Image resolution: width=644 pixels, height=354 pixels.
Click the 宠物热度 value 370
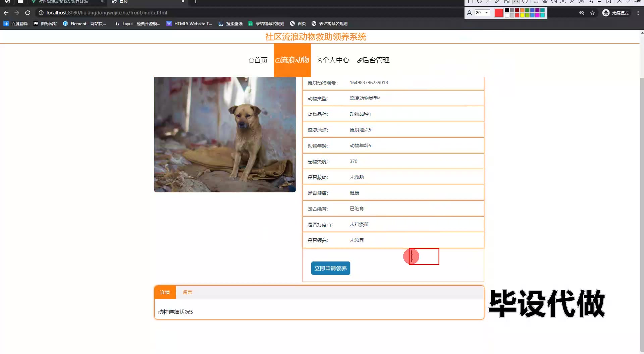(354, 161)
